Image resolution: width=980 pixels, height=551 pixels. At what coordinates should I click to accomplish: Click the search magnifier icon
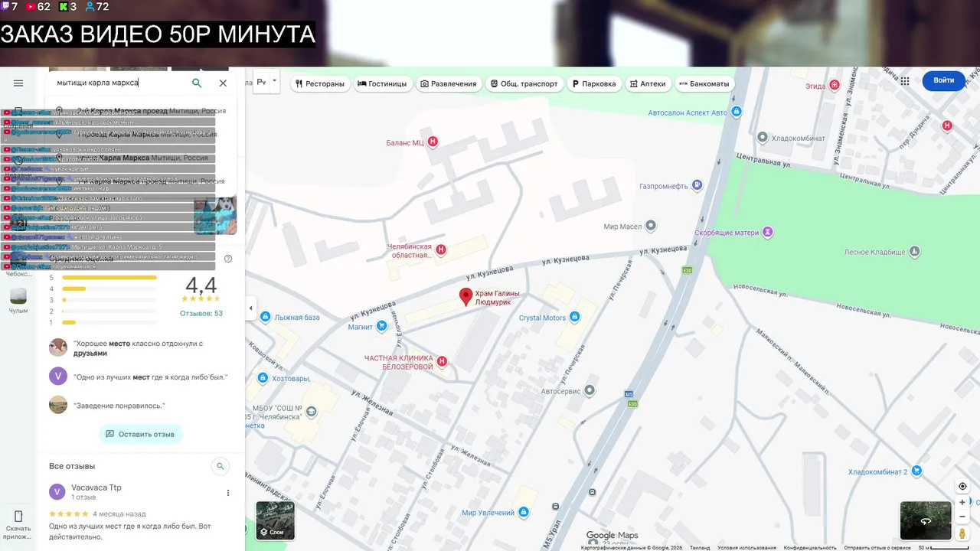tap(197, 83)
